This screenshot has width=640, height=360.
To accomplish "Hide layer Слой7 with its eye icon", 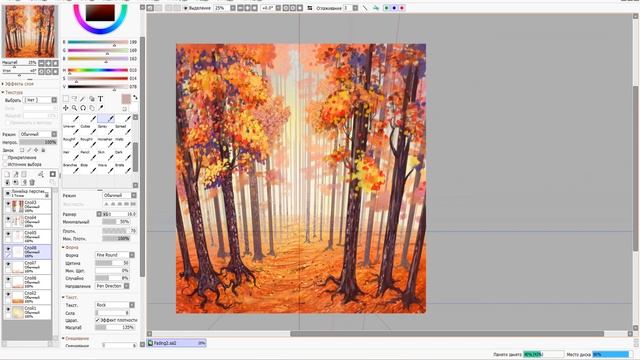I will pyautogui.click(x=8, y=264).
